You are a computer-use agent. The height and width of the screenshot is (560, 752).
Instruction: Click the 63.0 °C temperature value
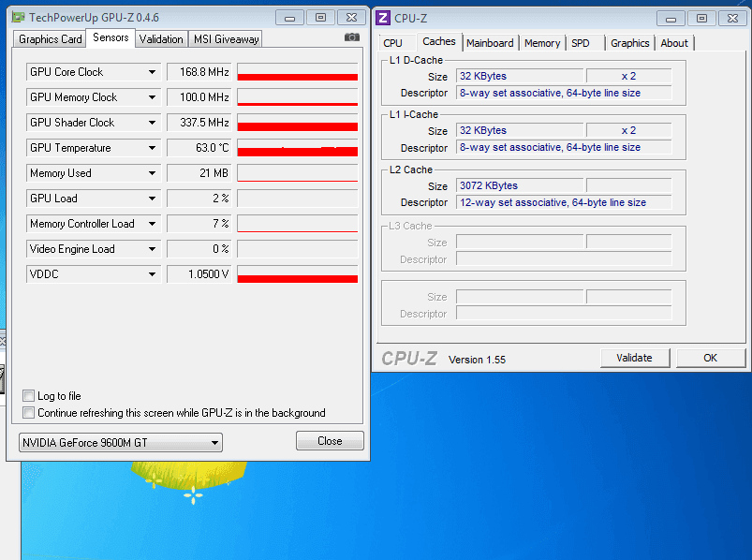pyautogui.click(x=199, y=148)
